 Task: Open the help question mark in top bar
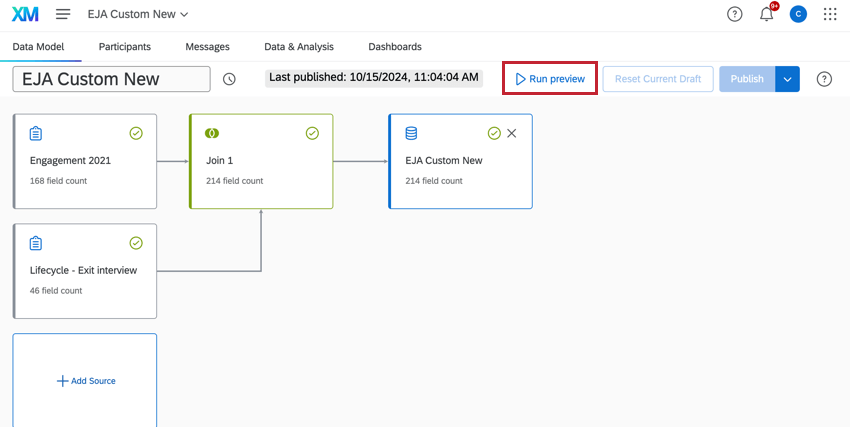(x=735, y=15)
